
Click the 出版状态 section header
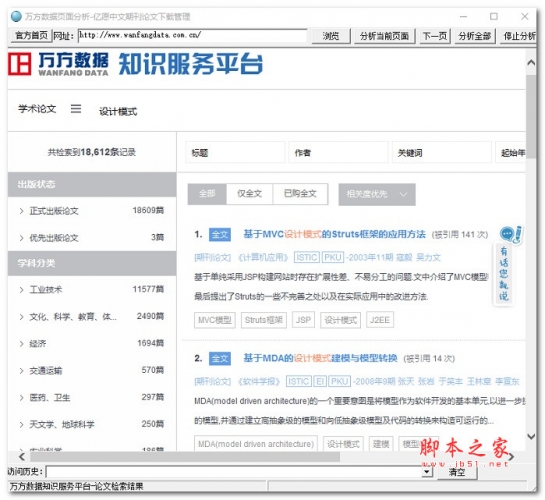92,184
